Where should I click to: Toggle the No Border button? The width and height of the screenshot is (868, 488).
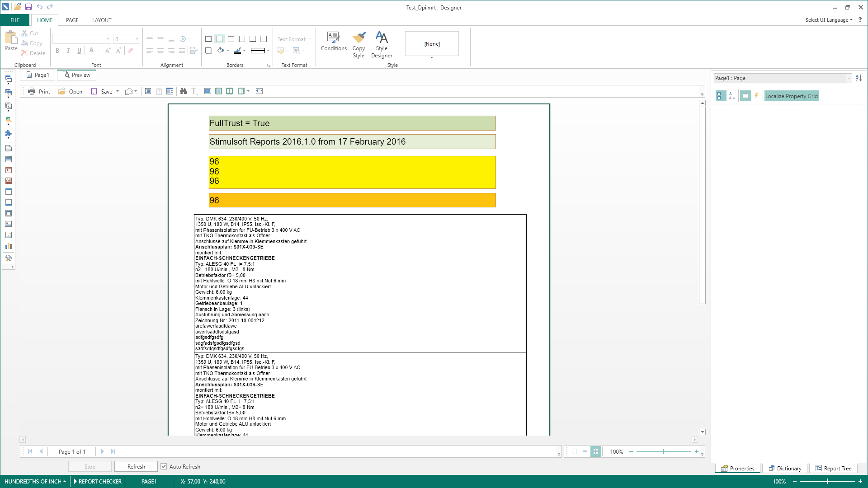[219, 39]
